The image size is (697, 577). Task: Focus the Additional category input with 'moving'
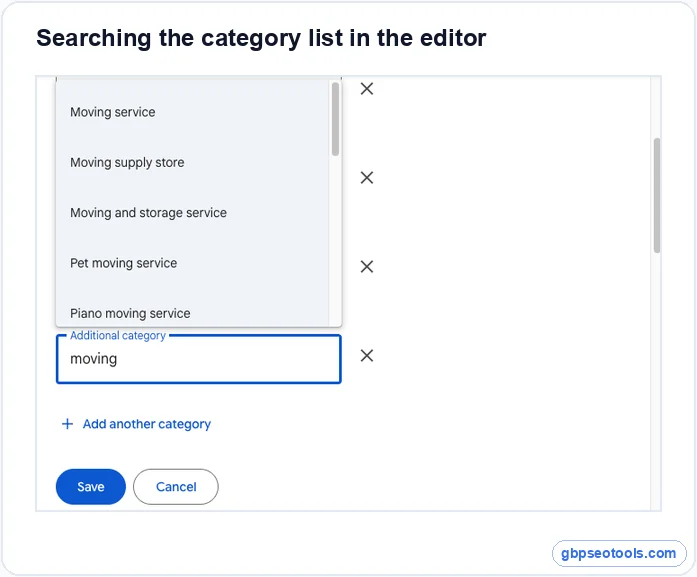199,359
